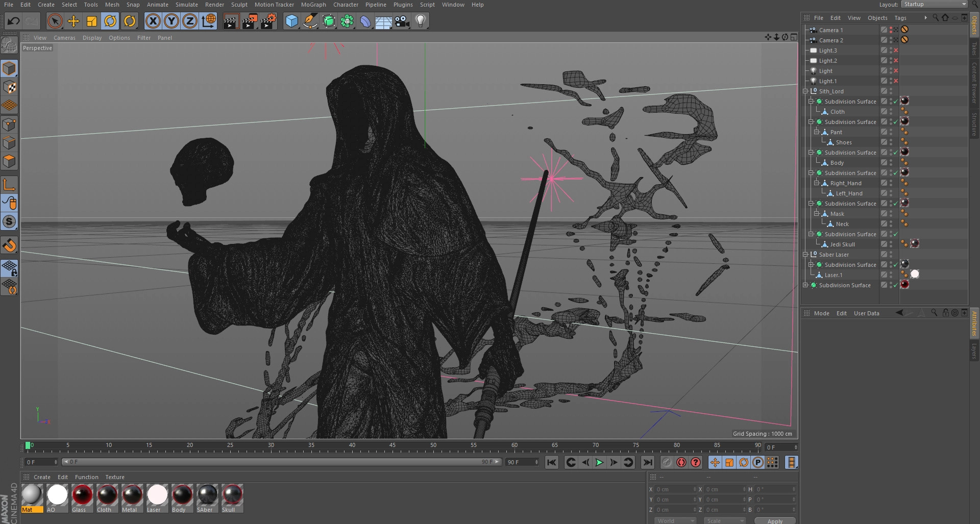Viewport: 980px width, 524px height.
Task: Click the Light bulb icon in toolbar
Action: pos(421,21)
